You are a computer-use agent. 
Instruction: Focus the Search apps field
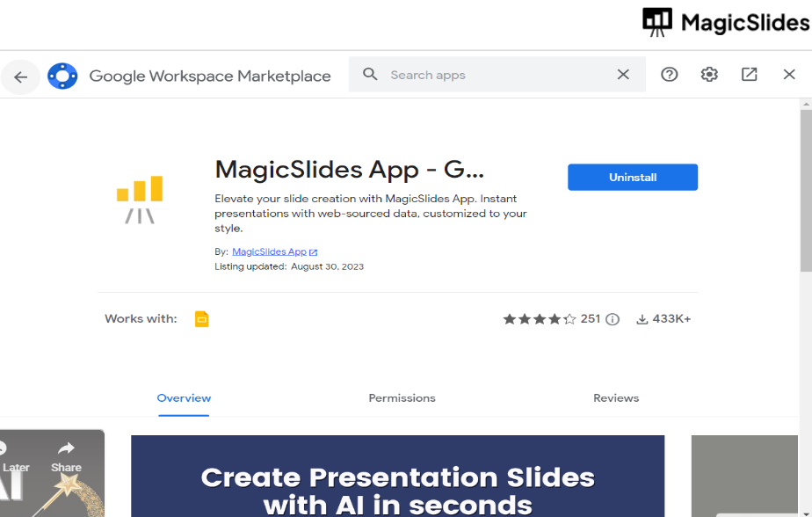click(497, 75)
